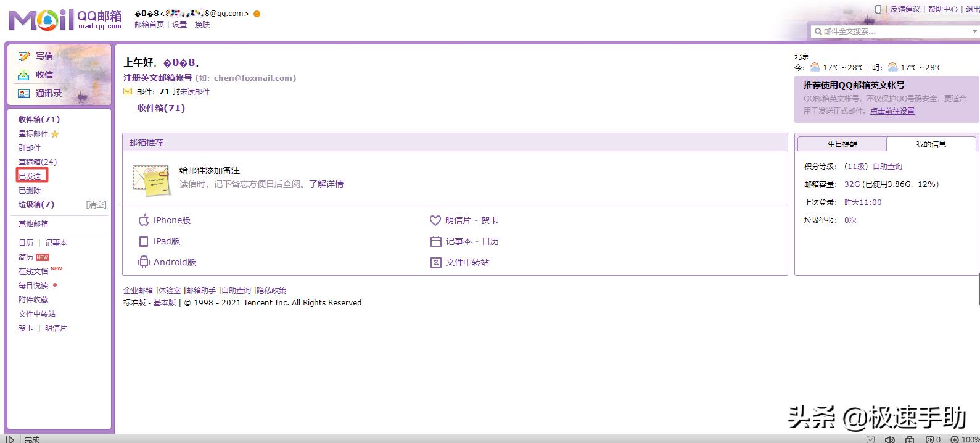Click the mail full-text search field

(896, 31)
